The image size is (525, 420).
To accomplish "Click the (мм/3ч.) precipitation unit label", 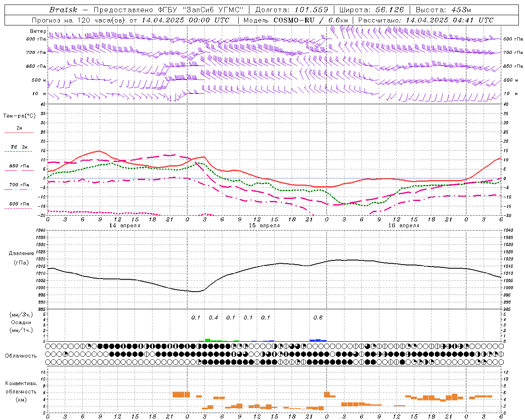I will coord(21,315).
